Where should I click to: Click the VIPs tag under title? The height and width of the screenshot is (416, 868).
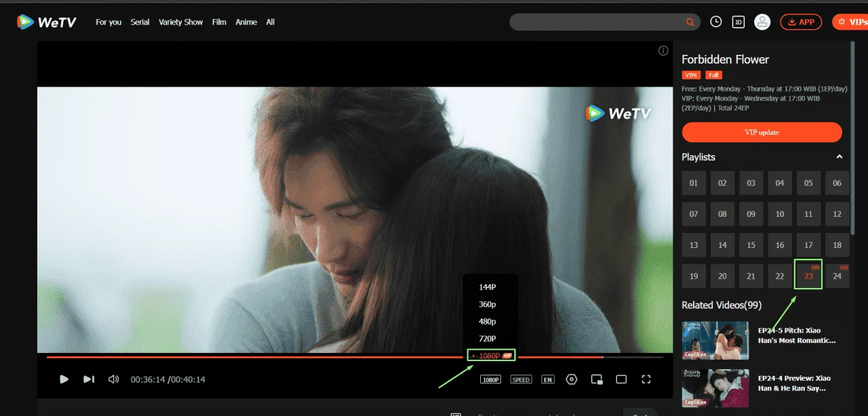[x=691, y=75]
